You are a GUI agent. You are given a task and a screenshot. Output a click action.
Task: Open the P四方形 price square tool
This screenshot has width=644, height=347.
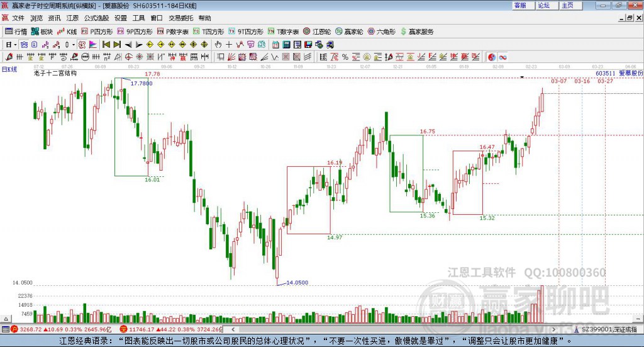[x=97, y=31]
